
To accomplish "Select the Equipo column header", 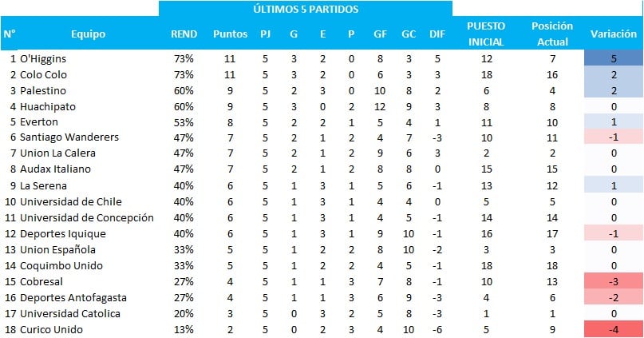I will click(x=88, y=34).
